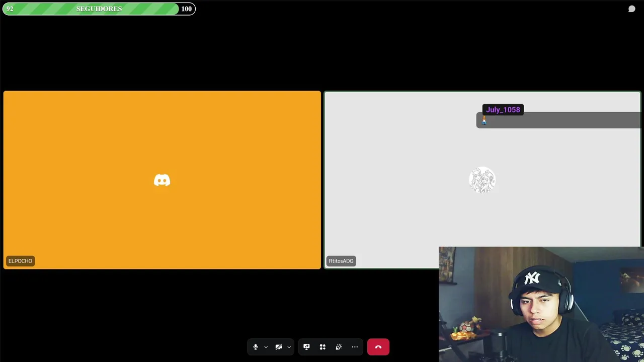Click the webcam overlay of the streamer
Image resolution: width=644 pixels, height=362 pixels.
click(x=541, y=304)
